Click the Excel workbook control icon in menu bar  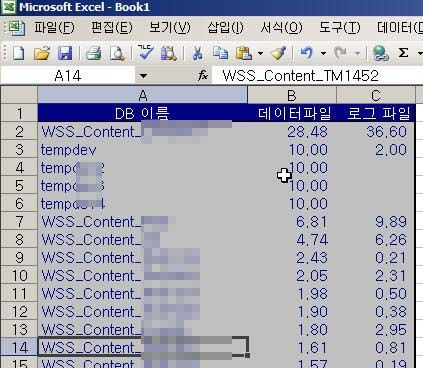coord(17,28)
